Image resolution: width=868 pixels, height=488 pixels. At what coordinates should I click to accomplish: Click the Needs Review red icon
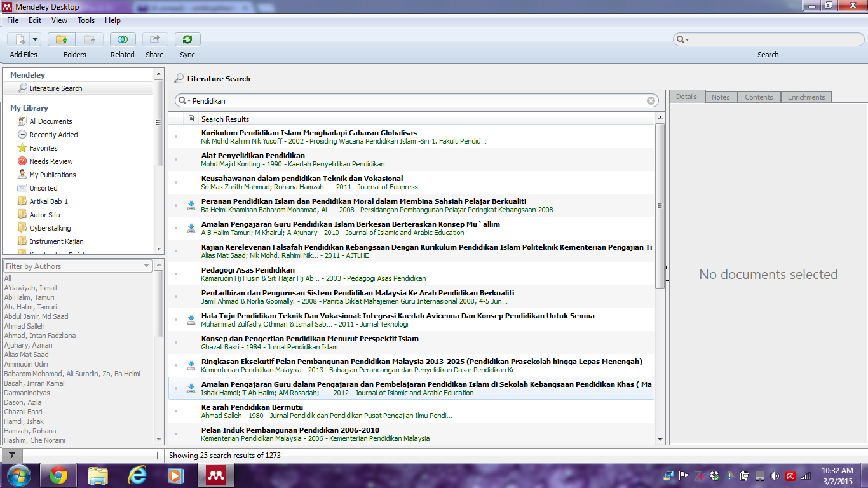point(22,161)
